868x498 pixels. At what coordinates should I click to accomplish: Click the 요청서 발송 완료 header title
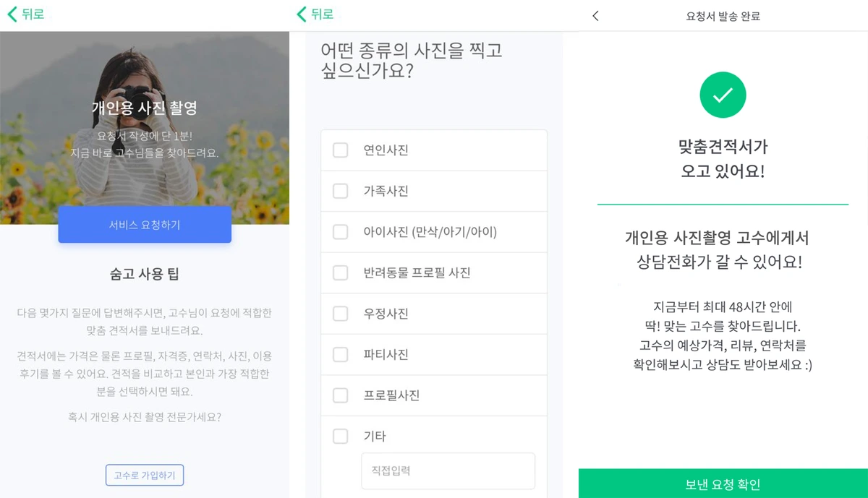[723, 16]
